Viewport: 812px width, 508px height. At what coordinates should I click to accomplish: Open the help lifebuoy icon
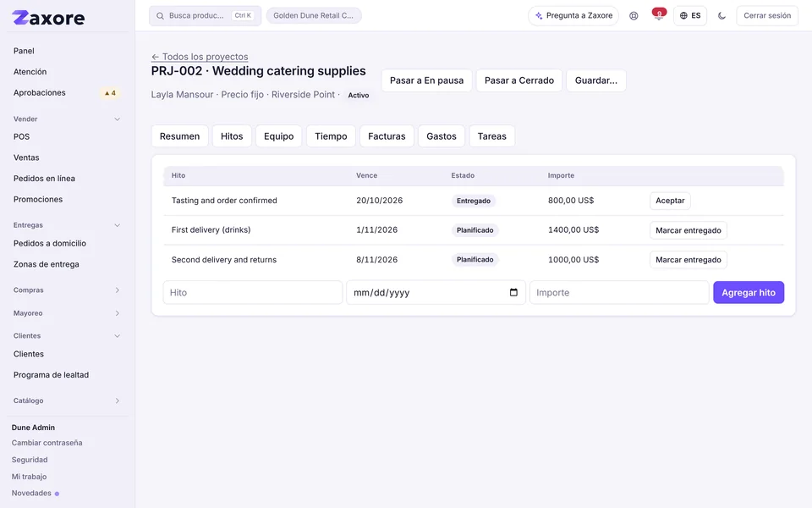634,15
